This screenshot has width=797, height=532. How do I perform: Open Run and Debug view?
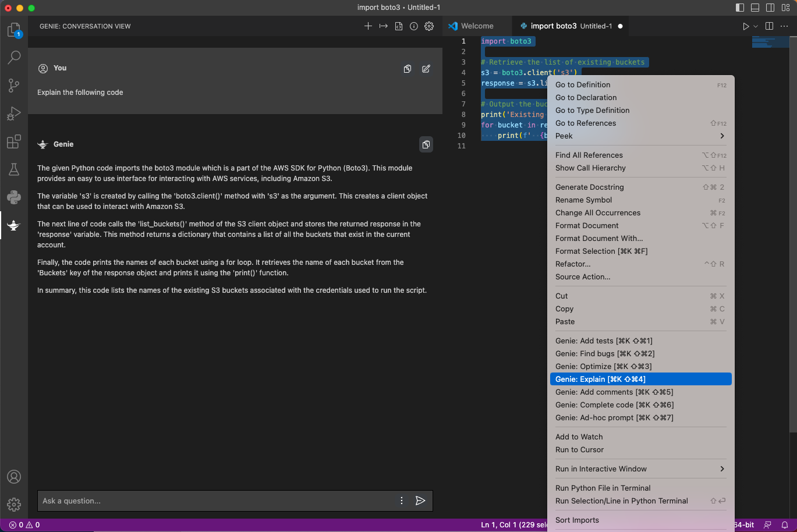14,114
